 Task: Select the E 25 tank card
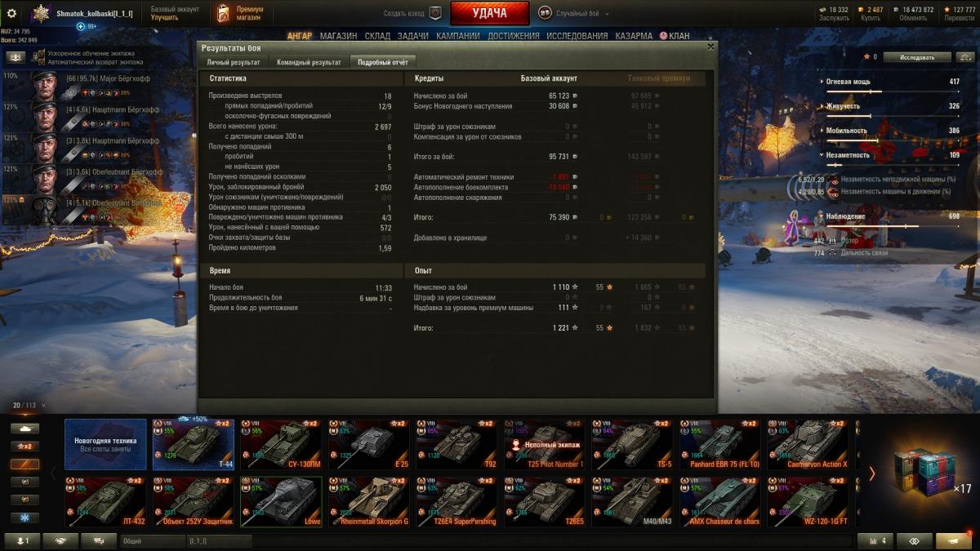pyautogui.click(x=369, y=445)
